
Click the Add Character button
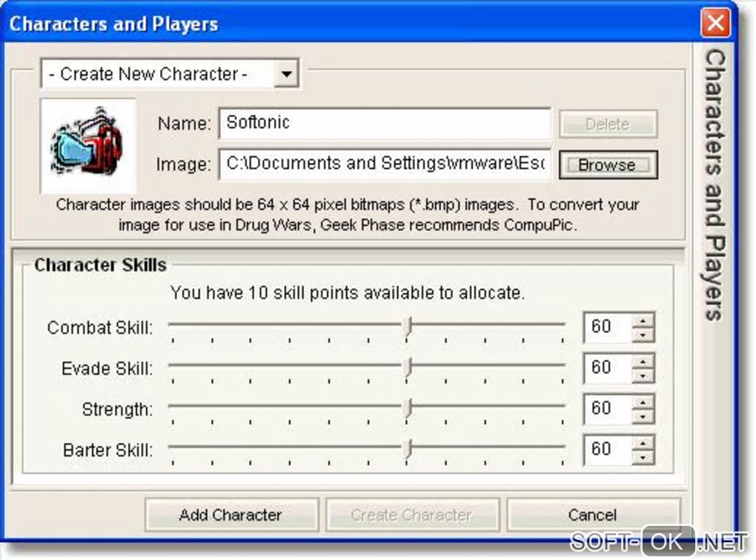pos(231,515)
